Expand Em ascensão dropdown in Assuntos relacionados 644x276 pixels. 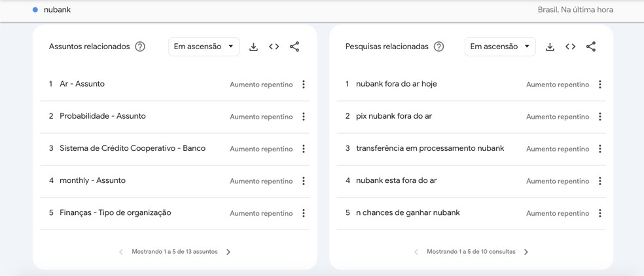point(204,47)
